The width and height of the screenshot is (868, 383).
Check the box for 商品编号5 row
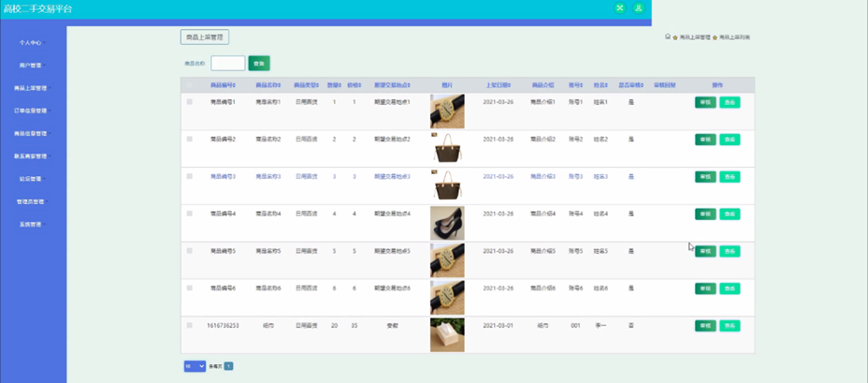click(190, 251)
